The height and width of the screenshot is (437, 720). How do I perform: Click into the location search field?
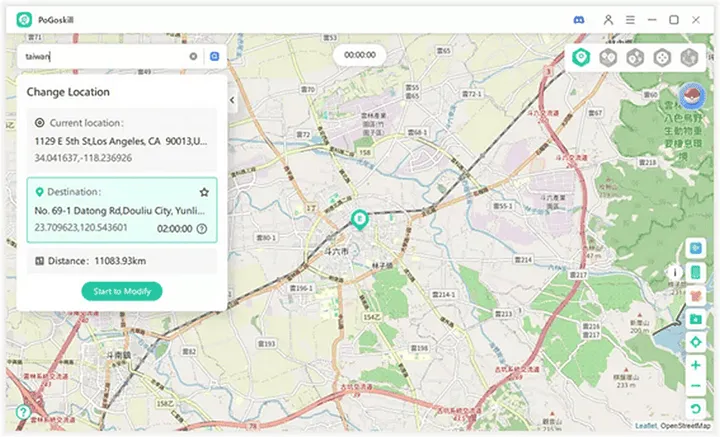pyautogui.click(x=100, y=57)
